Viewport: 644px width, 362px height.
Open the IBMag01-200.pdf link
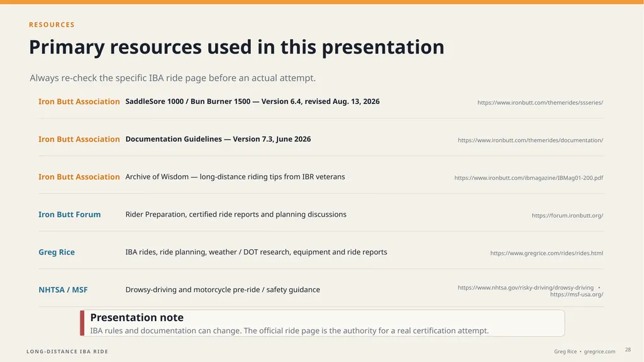528,178
